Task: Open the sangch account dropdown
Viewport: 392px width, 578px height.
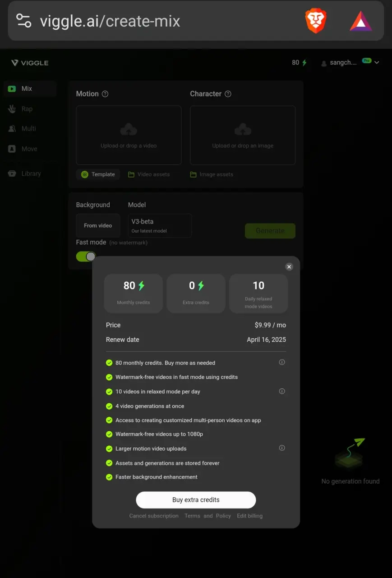Action: (350, 63)
